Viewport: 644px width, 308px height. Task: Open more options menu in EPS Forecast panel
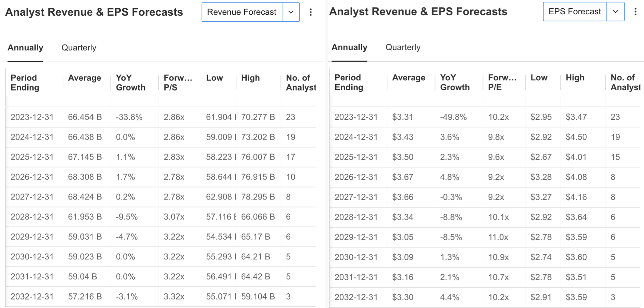click(x=635, y=12)
